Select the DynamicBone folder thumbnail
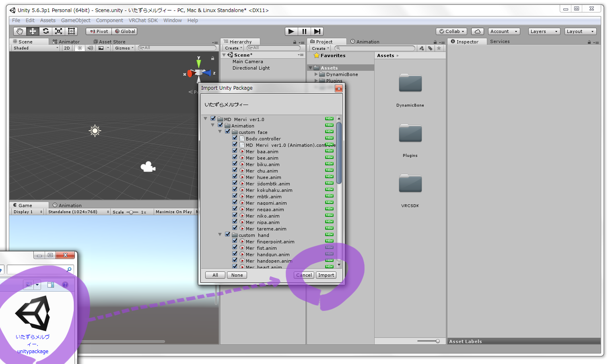 [x=410, y=83]
